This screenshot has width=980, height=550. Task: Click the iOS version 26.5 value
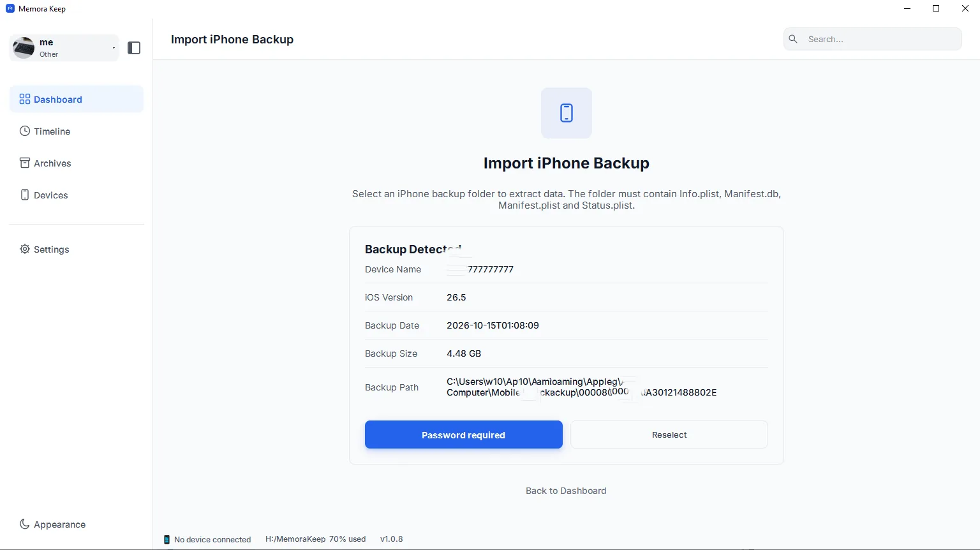456,297
